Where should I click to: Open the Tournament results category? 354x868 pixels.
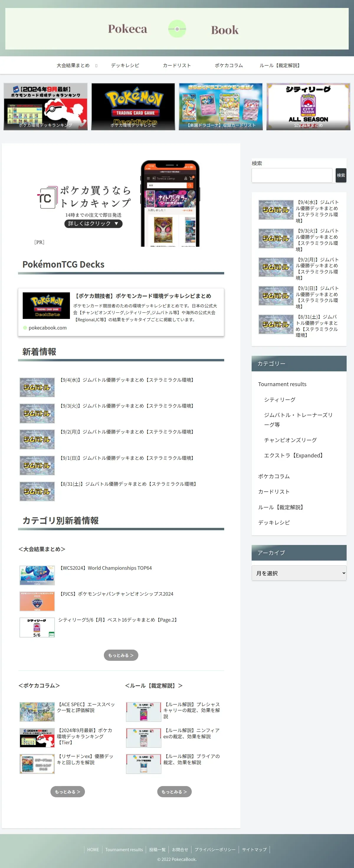(x=282, y=384)
